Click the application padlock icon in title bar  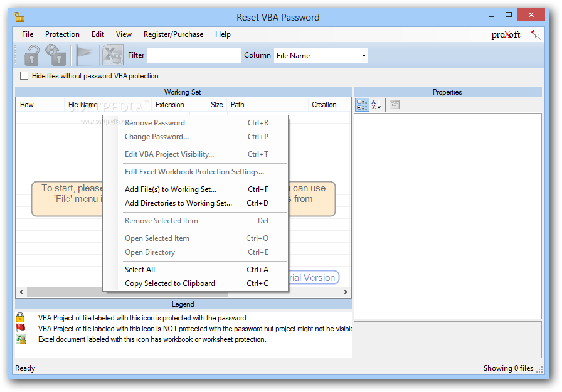[19, 17]
